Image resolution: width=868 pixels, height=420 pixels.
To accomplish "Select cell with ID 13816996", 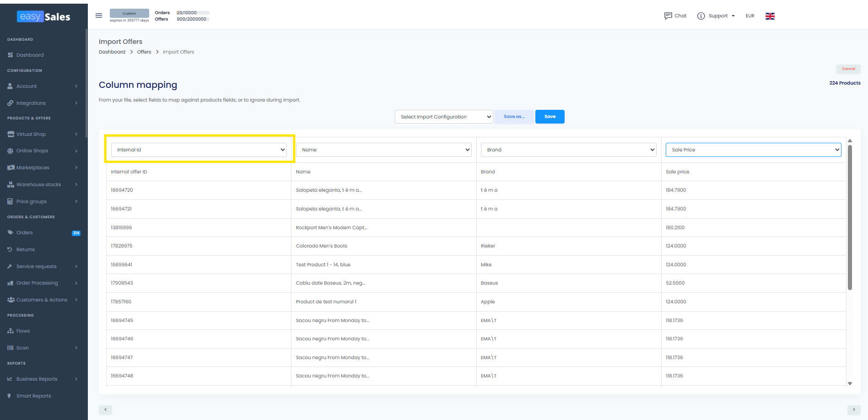I will [x=199, y=227].
